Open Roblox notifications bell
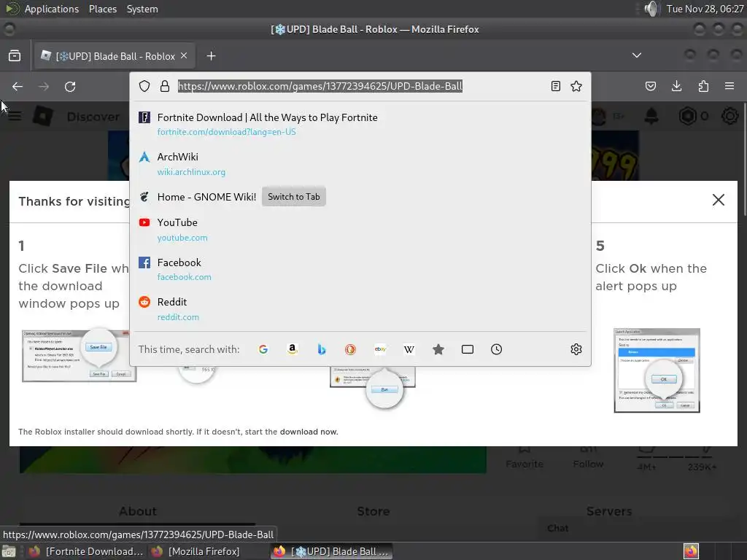 coord(651,116)
